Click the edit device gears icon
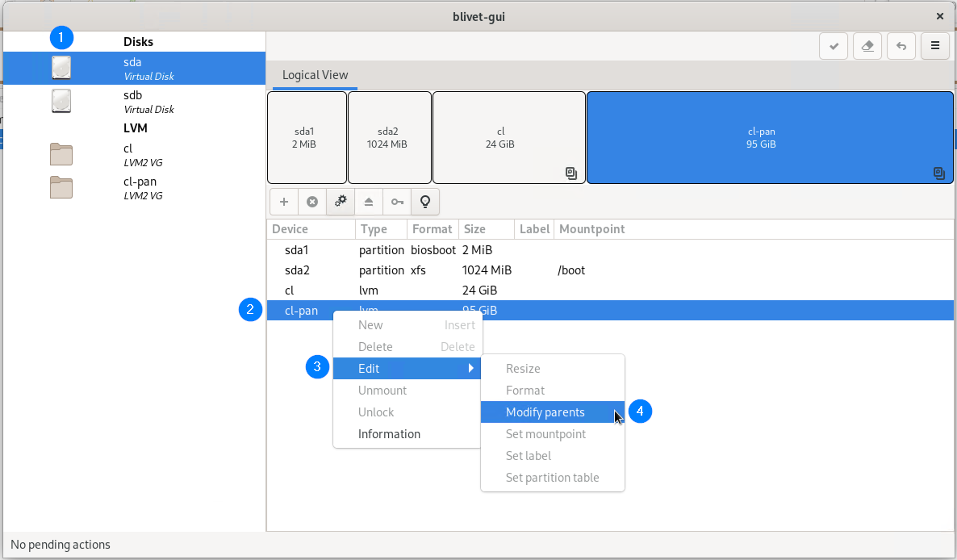957x560 pixels. pyautogui.click(x=341, y=202)
